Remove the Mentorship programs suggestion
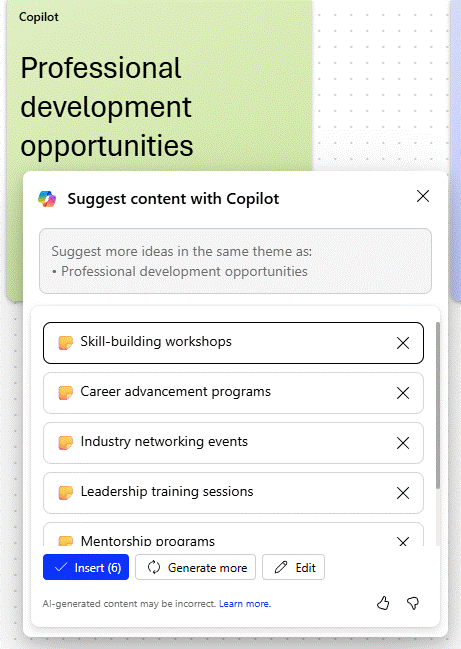Image resolution: width=461 pixels, height=649 pixels. (x=403, y=541)
